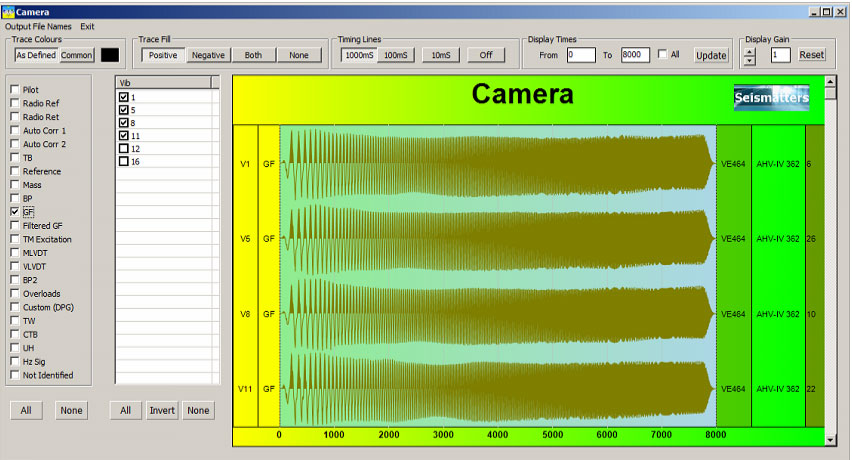The image size is (852, 460).
Task: Enable the UH checkbox
Action: [x=15, y=348]
